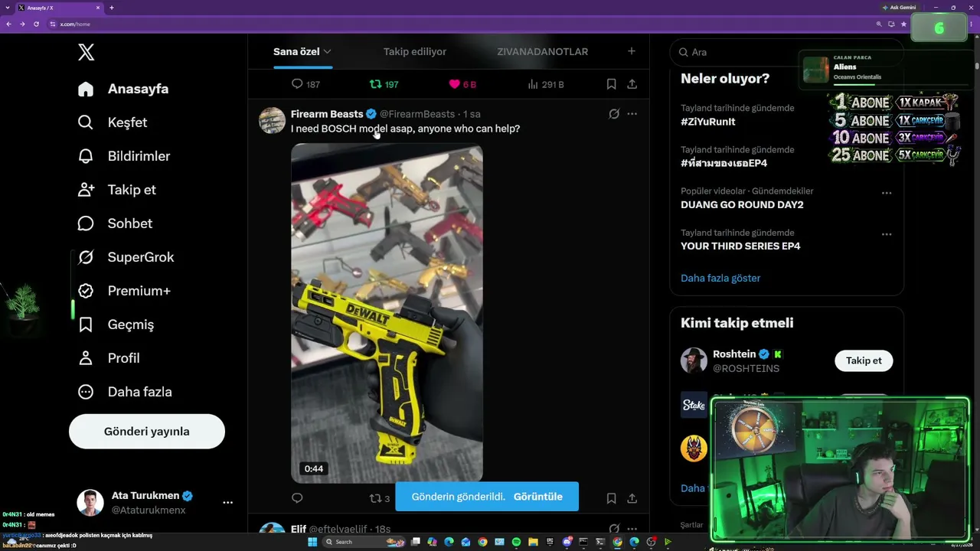Image resolution: width=980 pixels, height=551 pixels.
Task: Open DUANG GO ROUND DAY2 trend
Action: 742,204
